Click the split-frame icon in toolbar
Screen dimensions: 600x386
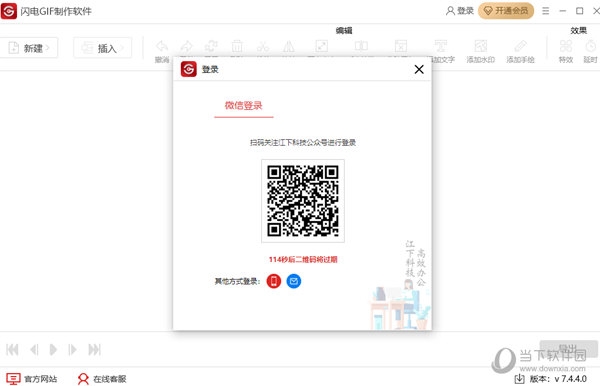click(361, 47)
